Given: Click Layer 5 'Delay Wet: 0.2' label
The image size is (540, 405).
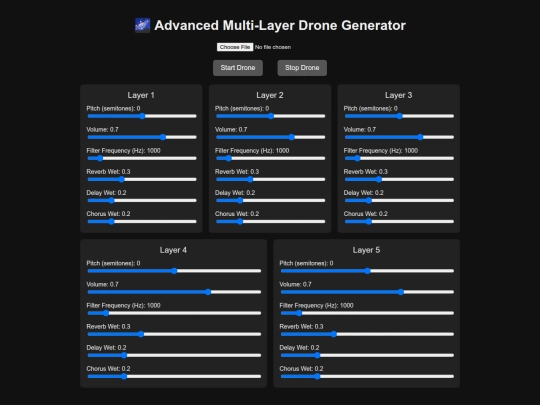Looking at the screenshot, I should tap(299, 347).
